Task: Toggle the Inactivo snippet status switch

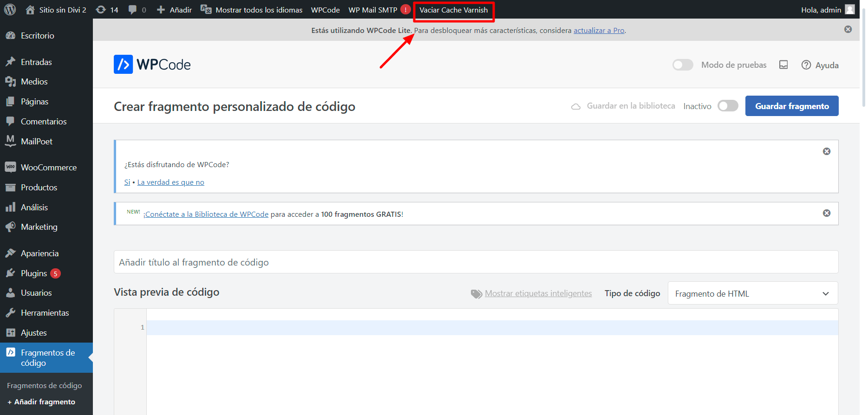Action: click(x=728, y=106)
